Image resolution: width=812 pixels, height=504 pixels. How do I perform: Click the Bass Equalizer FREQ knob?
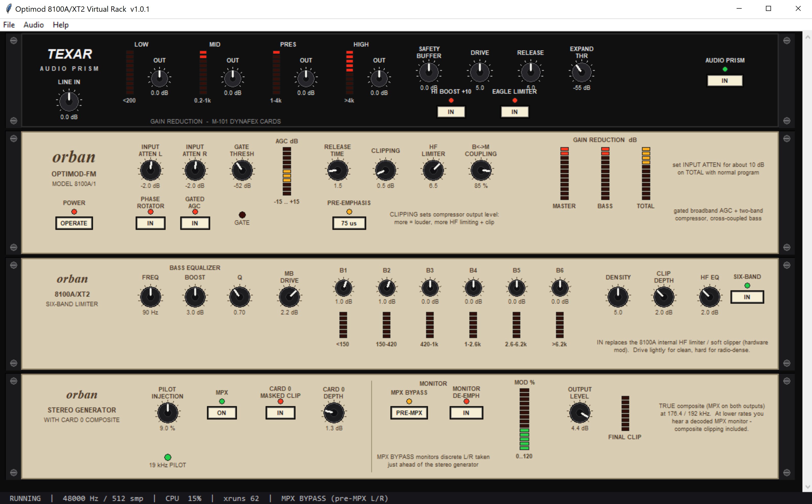[150, 297]
